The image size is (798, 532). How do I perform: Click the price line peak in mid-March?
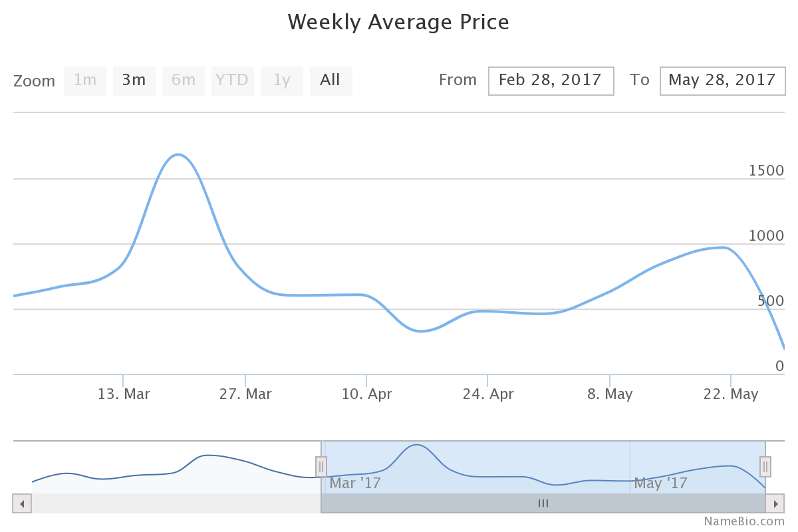pyautogui.click(x=178, y=155)
